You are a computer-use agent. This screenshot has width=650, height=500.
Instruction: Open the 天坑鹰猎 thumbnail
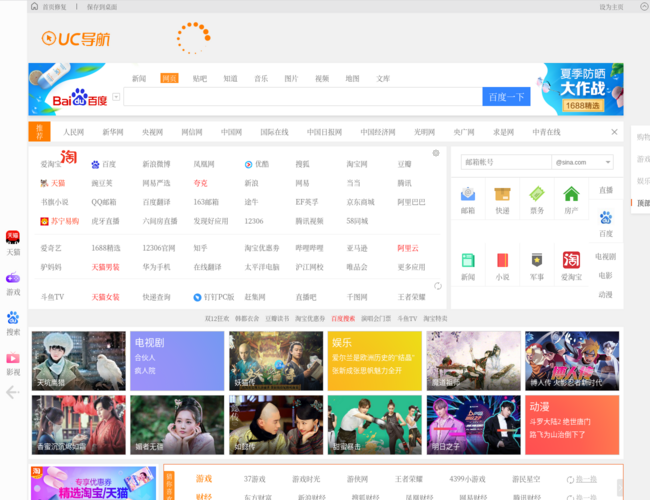click(x=79, y=361)
